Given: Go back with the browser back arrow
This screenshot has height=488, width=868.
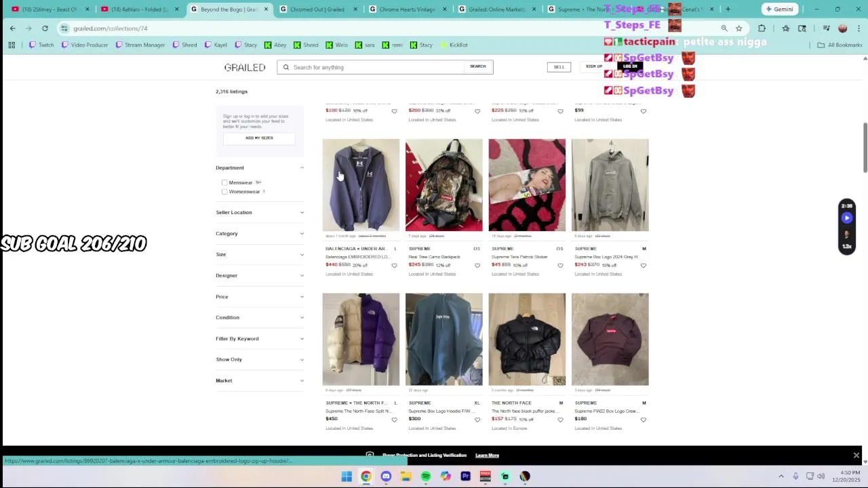Looking at the screenshot, I should point(12,28).
